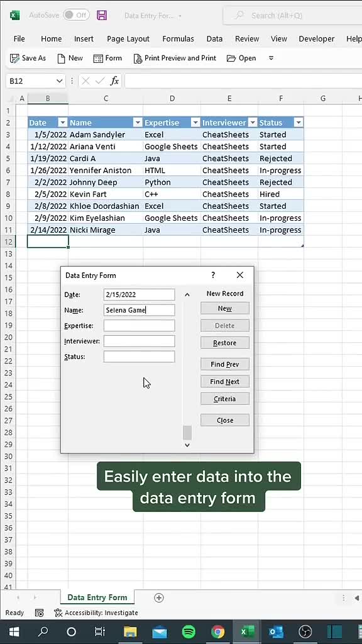Click the Save icon near AutoSave
Image resolution: width=362 pixels, height=644 pixels.
(102, 15)
